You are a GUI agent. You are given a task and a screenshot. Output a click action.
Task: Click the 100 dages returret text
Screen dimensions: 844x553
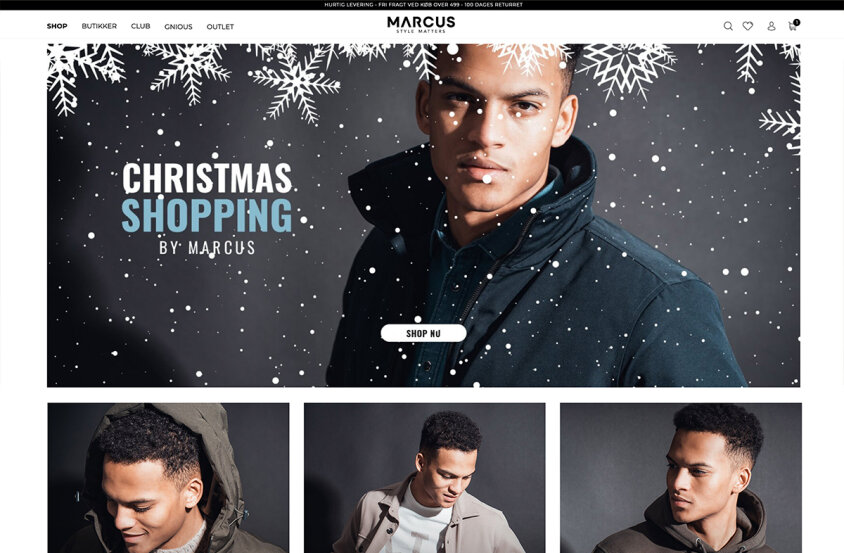tap(494, 4)
